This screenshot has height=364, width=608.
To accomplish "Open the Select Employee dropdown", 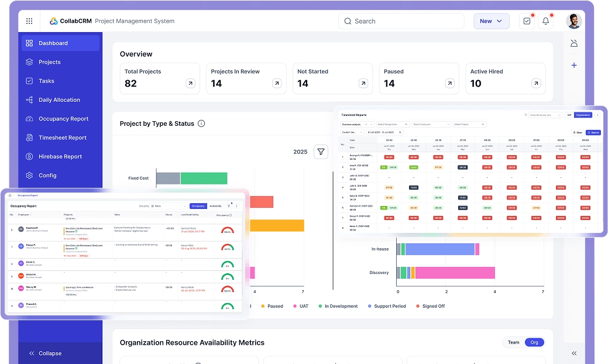I will click(x=432, y=124).
